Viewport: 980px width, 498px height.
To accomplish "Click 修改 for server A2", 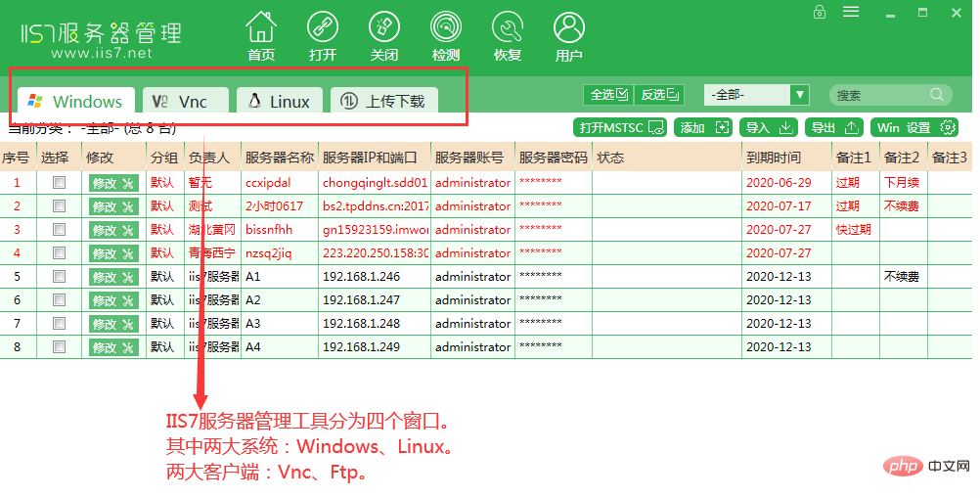I will pos(113,300).
